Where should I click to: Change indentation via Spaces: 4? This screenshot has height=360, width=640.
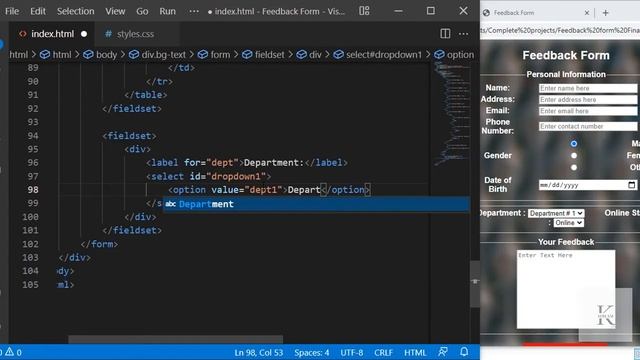311,352
